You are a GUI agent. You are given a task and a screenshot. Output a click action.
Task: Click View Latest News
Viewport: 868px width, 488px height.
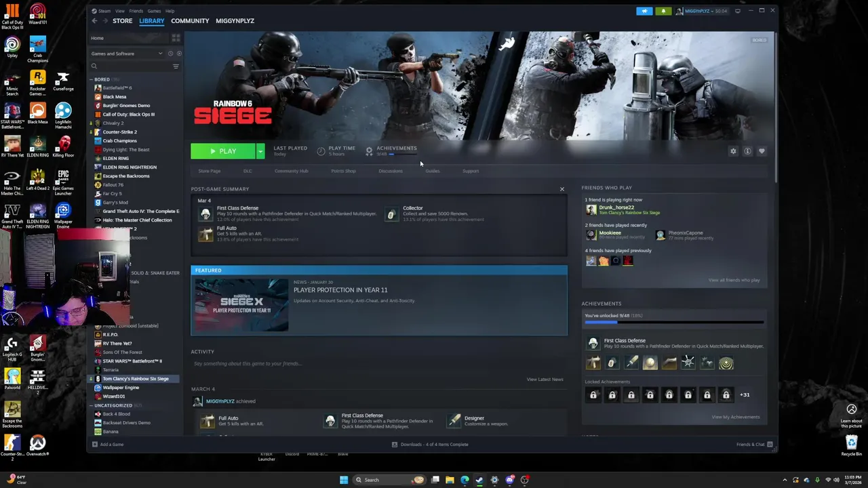(x=545, y=380)
